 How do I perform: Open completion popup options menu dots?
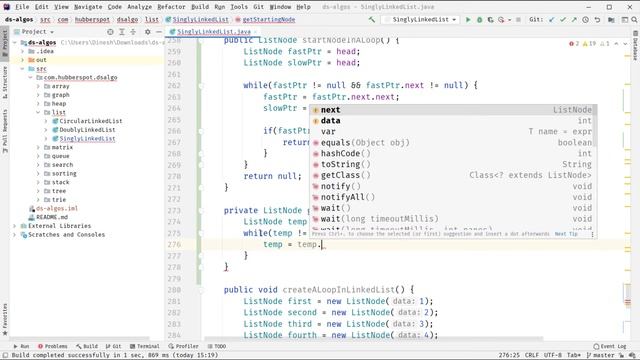pyautogui.click(x=592, y=234)
